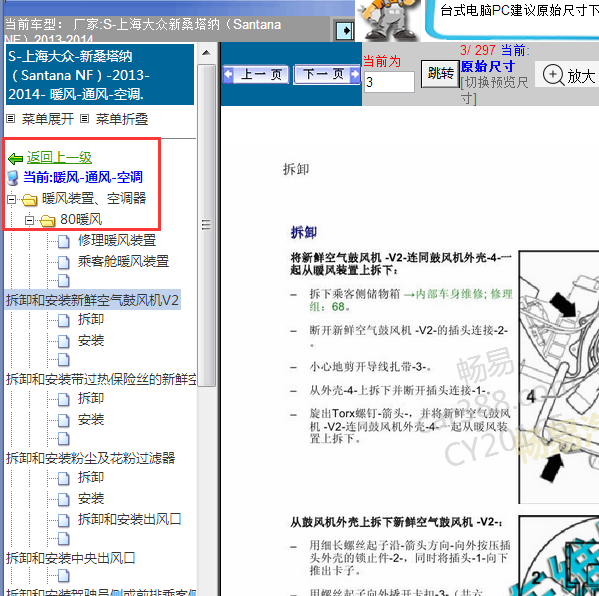Viewport: 599px width, 596px height.
Task: Click the 返回上一级 back link
Action: (x=59, y=157)
